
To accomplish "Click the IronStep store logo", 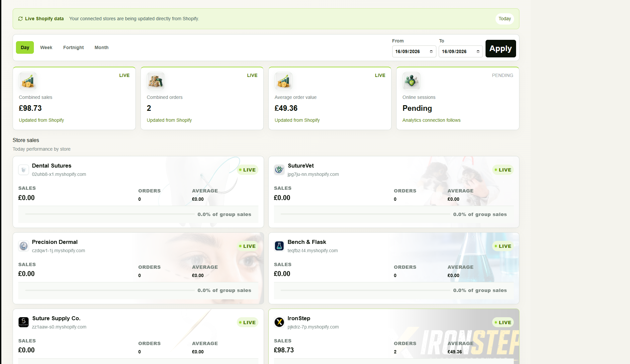I will click(279, 322).
